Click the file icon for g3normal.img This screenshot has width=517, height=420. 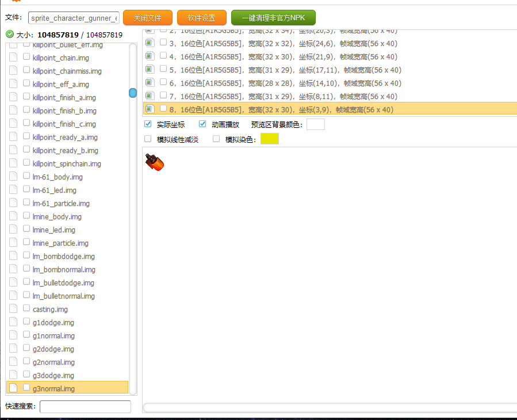click(x=13, y=388)
